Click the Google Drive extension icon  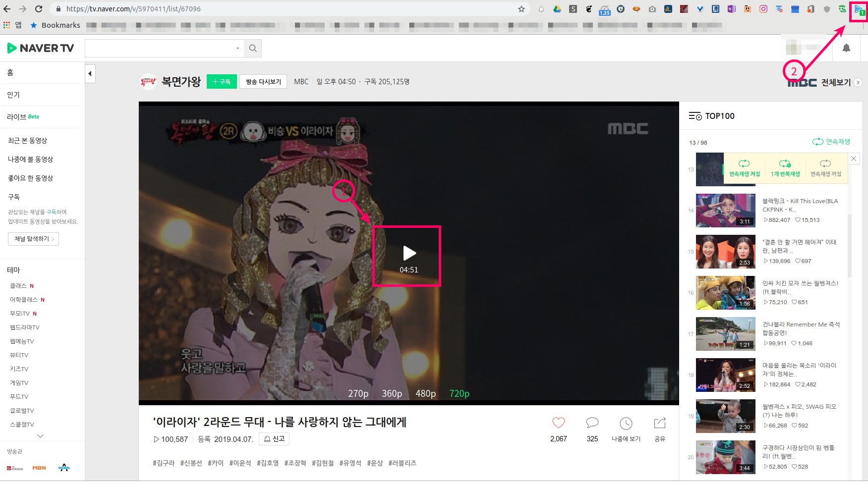[557, 9]
